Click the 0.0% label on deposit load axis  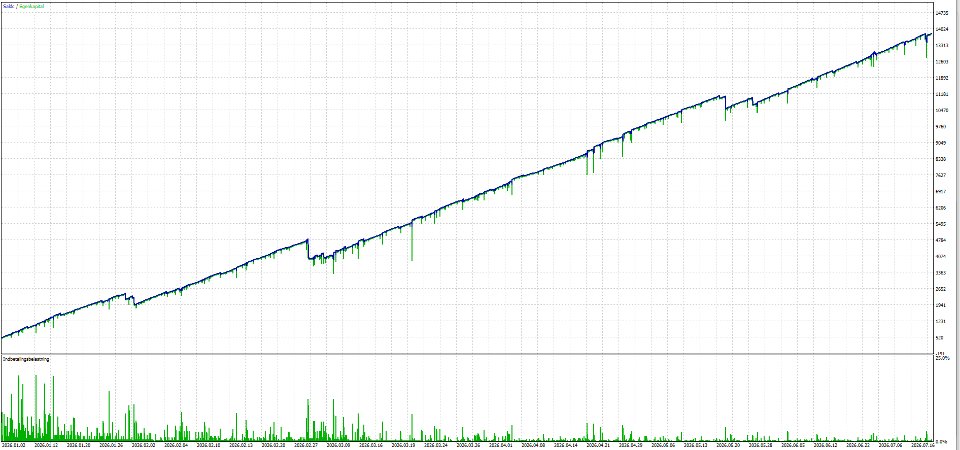[x=944, y=441]
